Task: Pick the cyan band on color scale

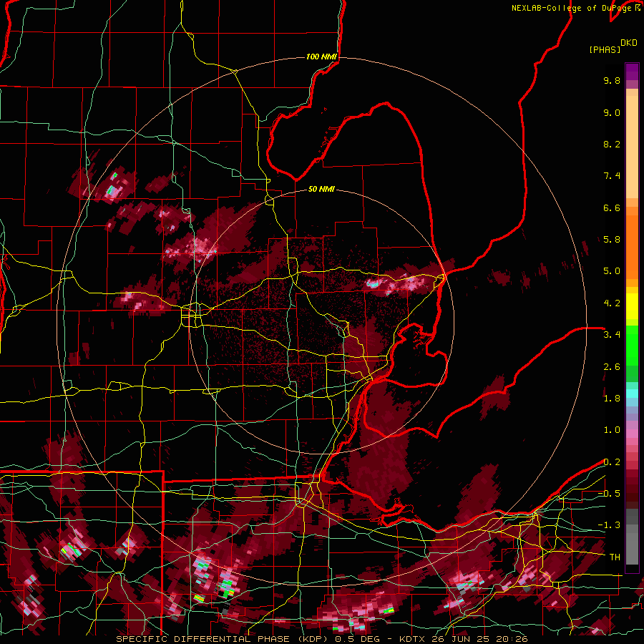Action: [x=632, y=394]
